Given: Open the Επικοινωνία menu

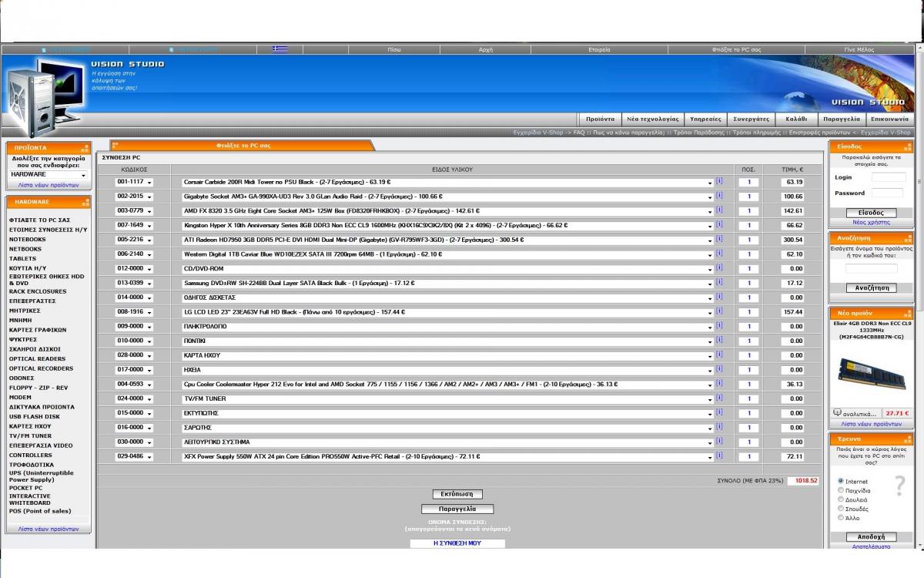Looking at the screenshot, I should 889,119.
